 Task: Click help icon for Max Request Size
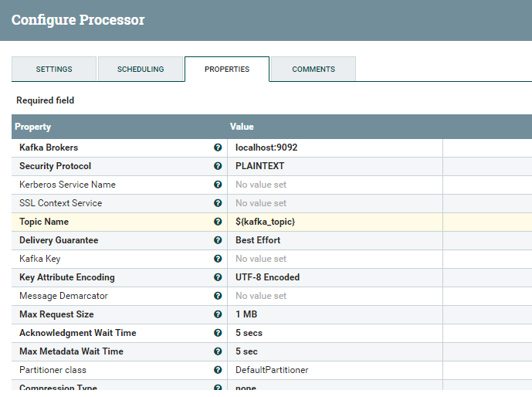click(218, 314)
